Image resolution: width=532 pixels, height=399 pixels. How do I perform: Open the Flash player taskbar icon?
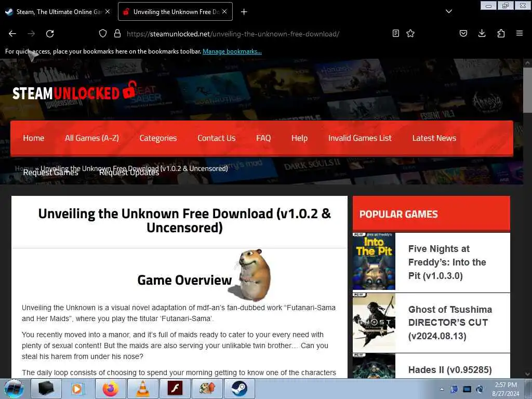pyautogui.click(x=175, y=389)
